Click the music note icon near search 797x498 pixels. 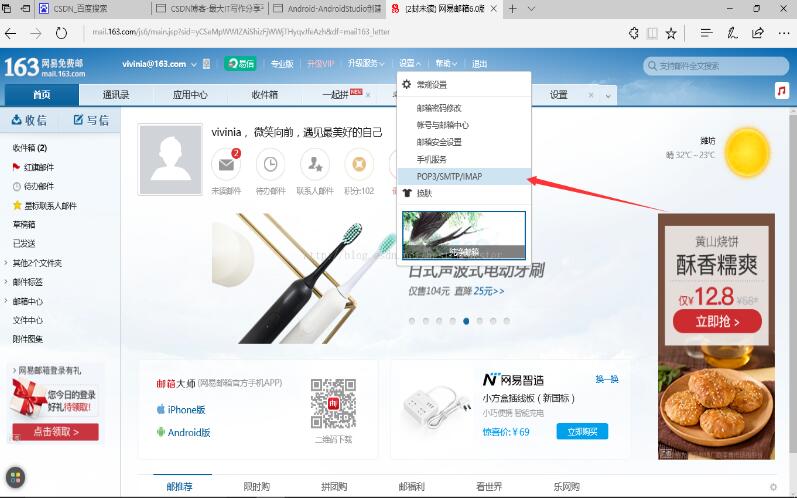pos(781,91)
